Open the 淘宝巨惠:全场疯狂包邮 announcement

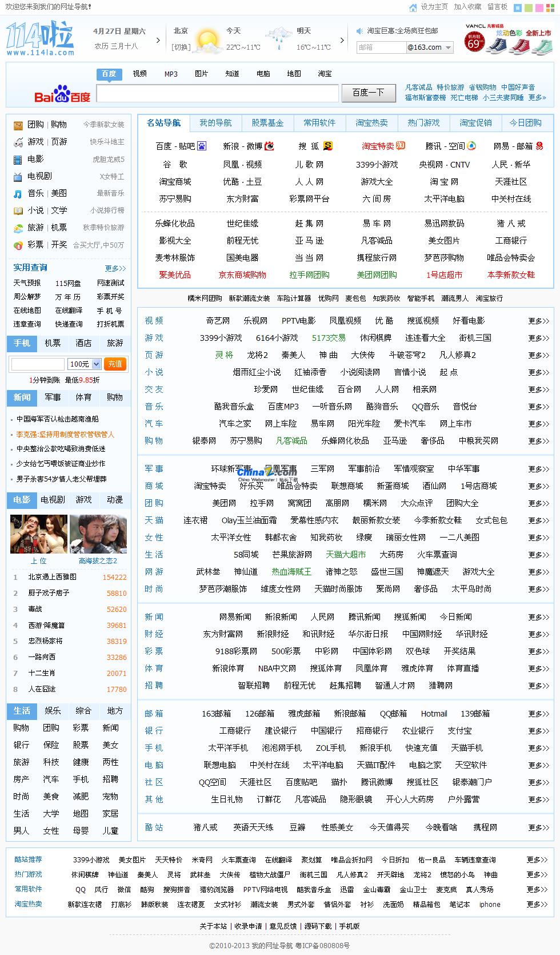click(403, 31)
